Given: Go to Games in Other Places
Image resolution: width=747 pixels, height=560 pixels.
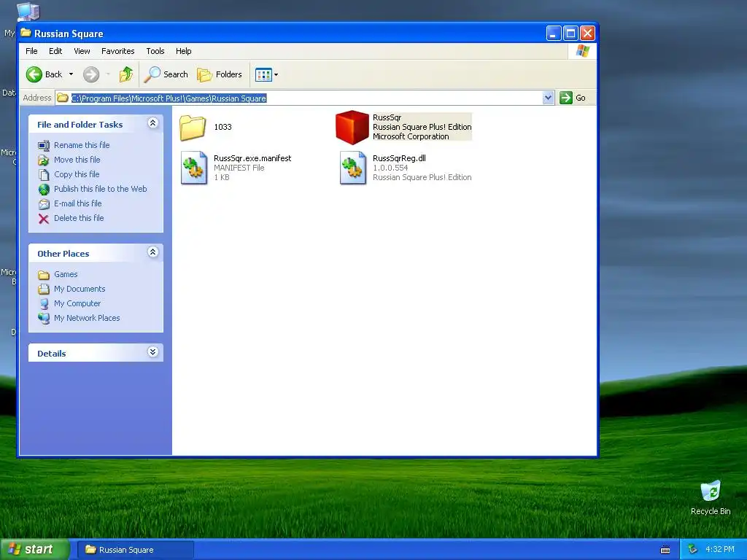Looking at the screenshot, I should 66,274.
